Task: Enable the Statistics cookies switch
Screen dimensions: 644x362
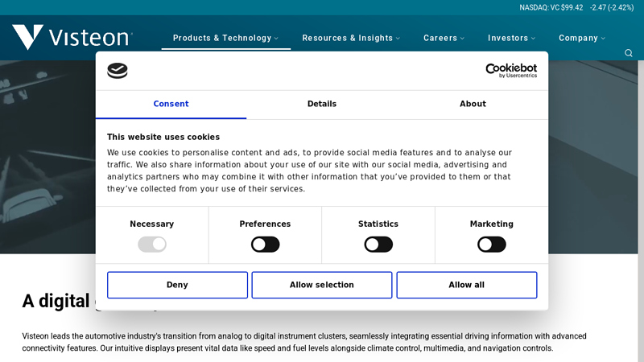Action: (x=378, y=245)
